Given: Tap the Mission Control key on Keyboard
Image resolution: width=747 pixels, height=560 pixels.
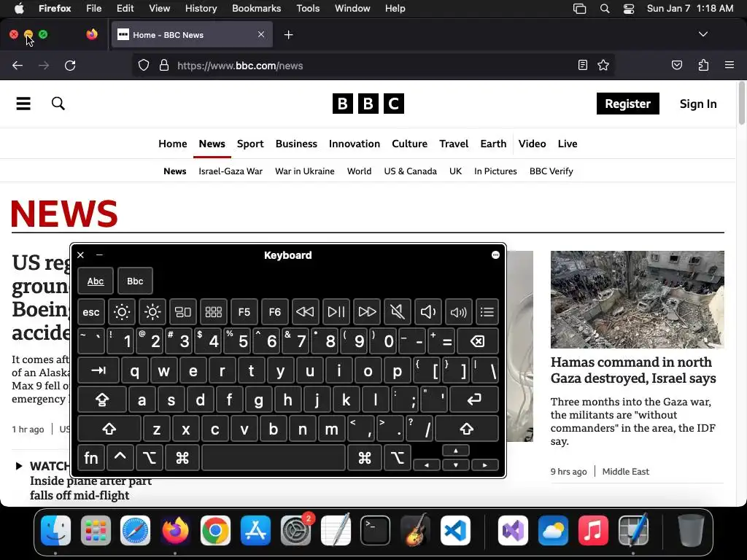Looking at the screenshot, I should (183, 312).
